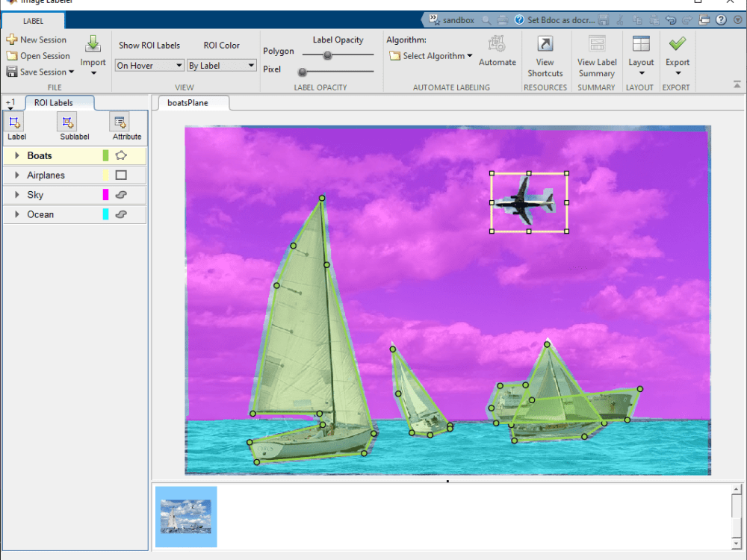The image size is (747, 560).
Task: Adjust the Polygon label opacity slider
Action: click(x=327, y=55)
